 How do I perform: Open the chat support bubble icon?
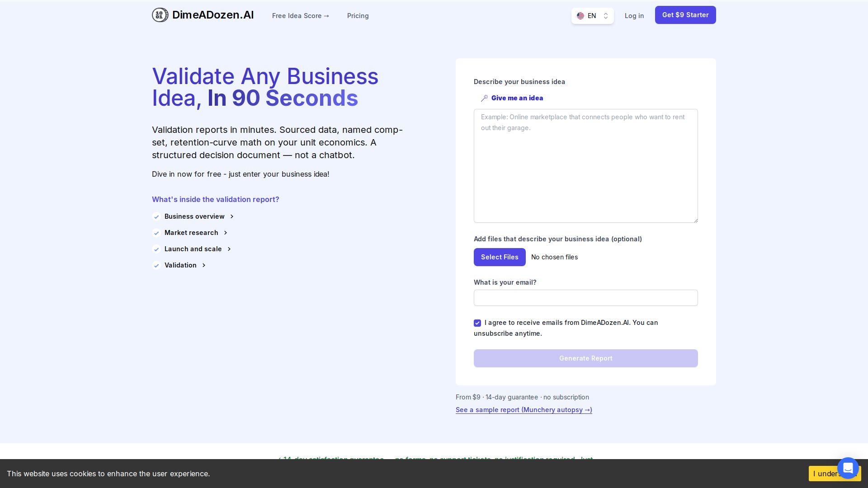[848, 468]
